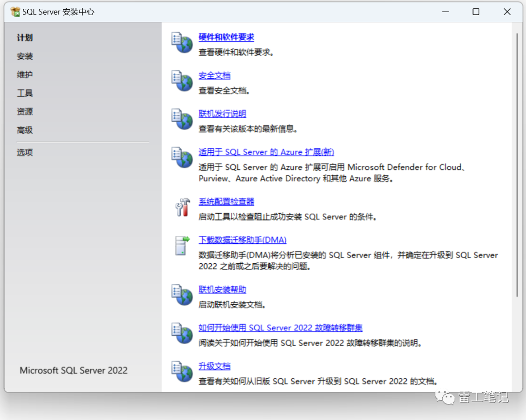
Task: Switch to the 工具 category
Action: point(25,93)
